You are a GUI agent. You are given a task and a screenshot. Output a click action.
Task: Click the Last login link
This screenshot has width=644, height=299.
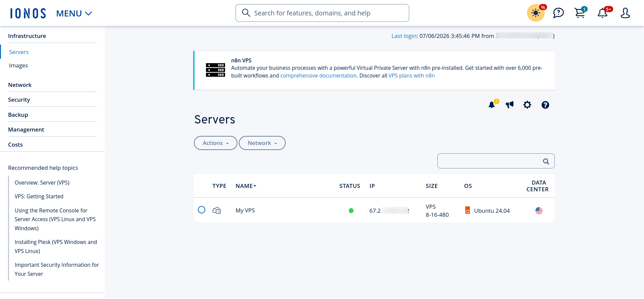[x=404, y=36]
